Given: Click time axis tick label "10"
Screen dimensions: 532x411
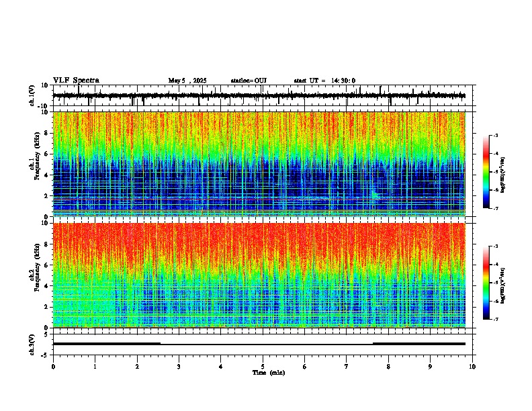Looking at the screenshot, I should [472, 367].
